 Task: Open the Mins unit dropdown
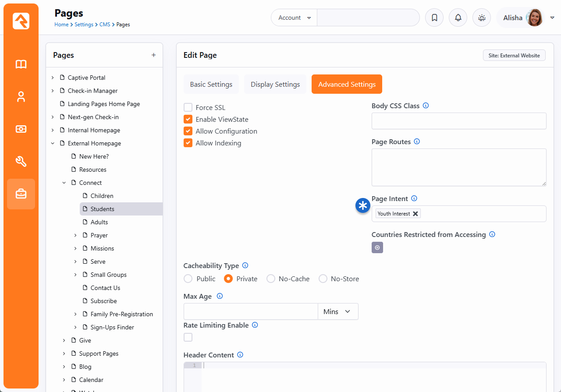click(x=337, y=312)
